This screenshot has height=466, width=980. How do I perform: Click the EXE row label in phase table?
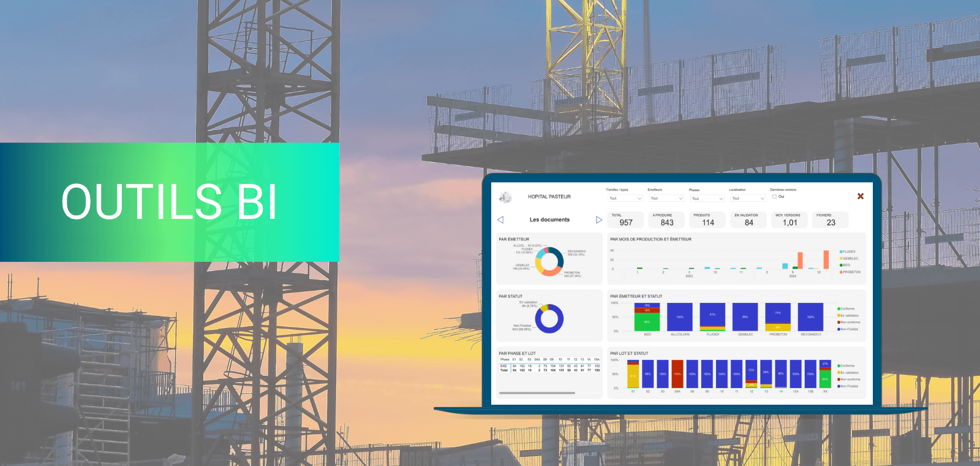click(503, 366)
